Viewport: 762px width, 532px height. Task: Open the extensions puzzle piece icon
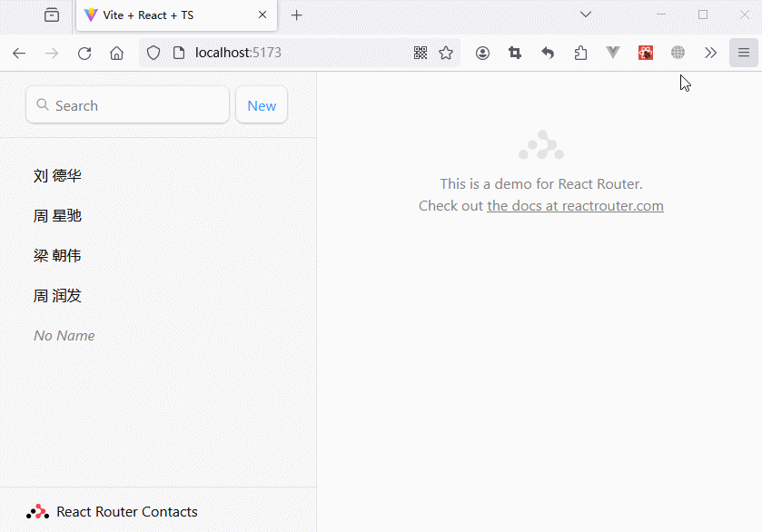pos(580,53)
